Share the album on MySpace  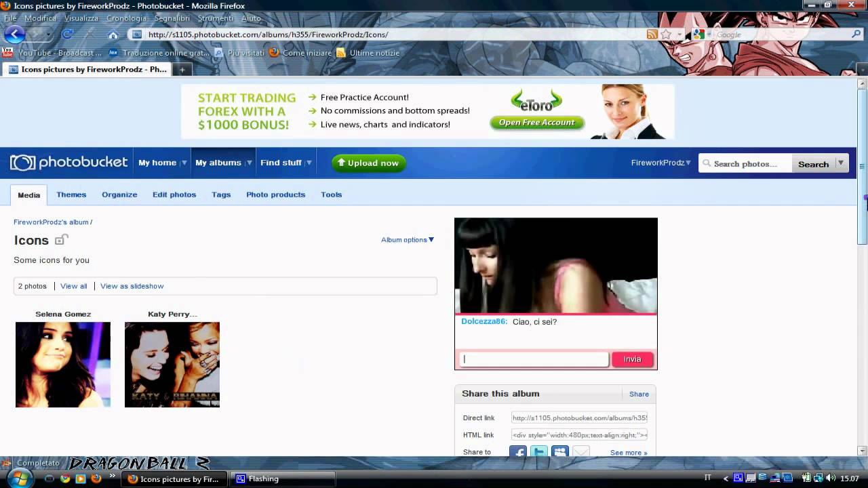click(560, 452)
